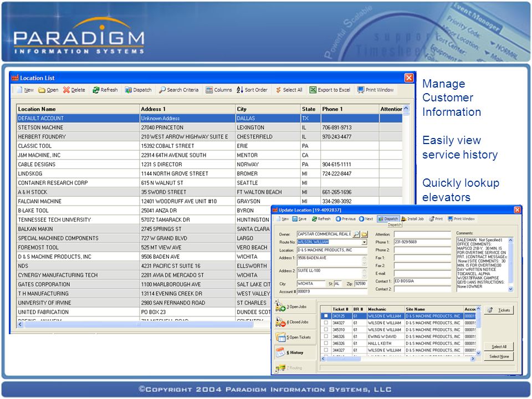Tick checkbox for ticket 343125
This screenshot has width=532, height=399.
pyautogui.click(x=326, y=316)
